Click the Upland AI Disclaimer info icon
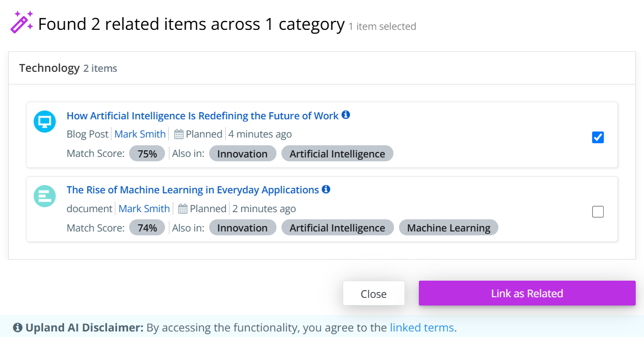644x337 pixels. [x=18, y=328]
